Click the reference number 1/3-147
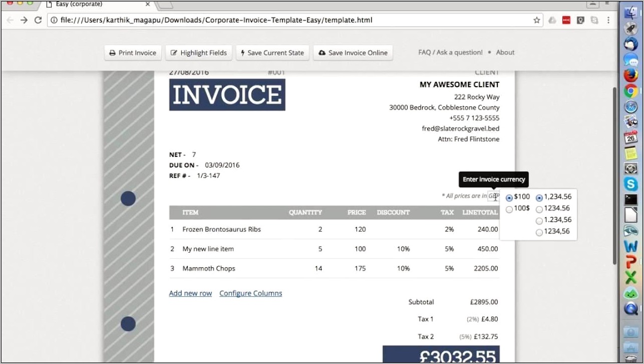The height and width of the screenshot is (364, 644). coord(208,175)
